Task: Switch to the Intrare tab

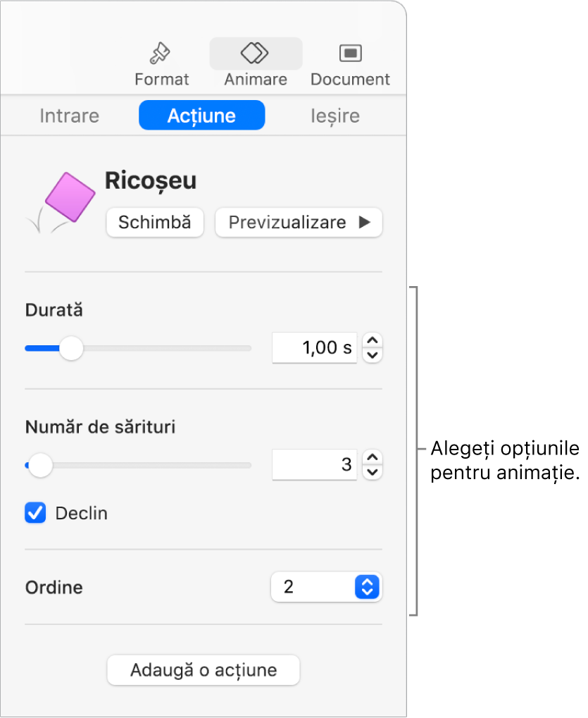Action: click(x=68, y=115)
